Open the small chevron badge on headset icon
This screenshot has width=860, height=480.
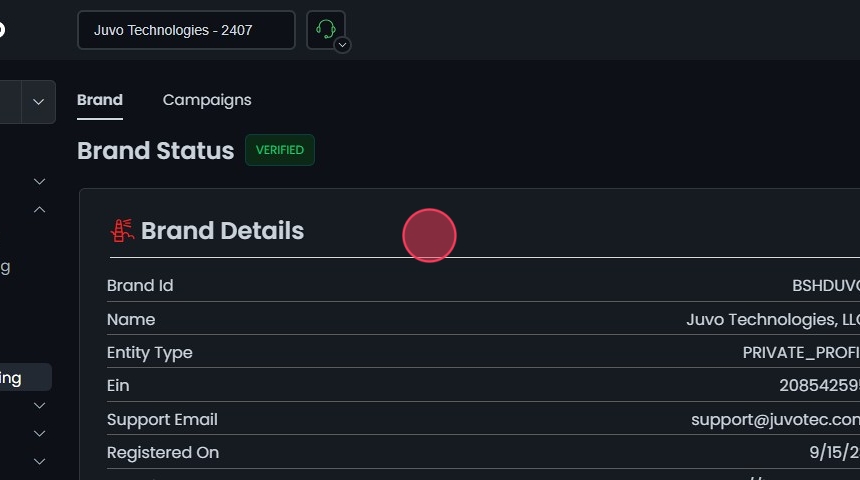coord(342,45)
